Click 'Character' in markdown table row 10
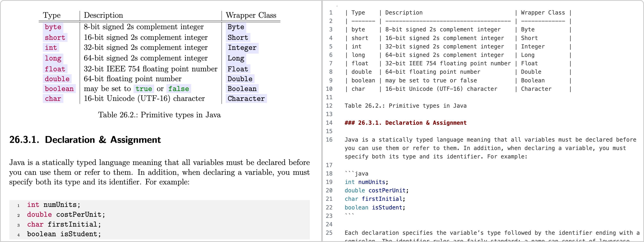The height and width of the screenshot is (242, 644). (536, 89)
